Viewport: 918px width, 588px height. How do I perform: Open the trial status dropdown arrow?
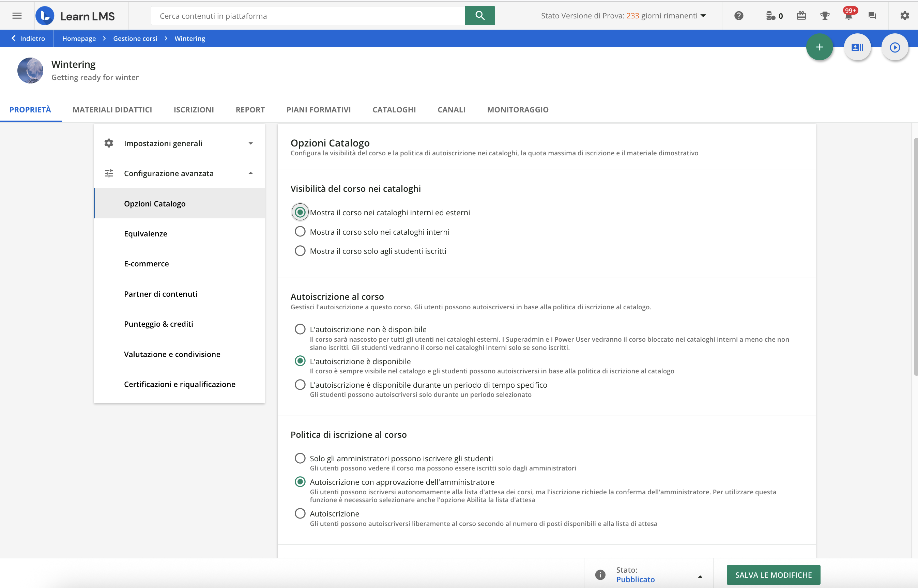coord(703,16)
